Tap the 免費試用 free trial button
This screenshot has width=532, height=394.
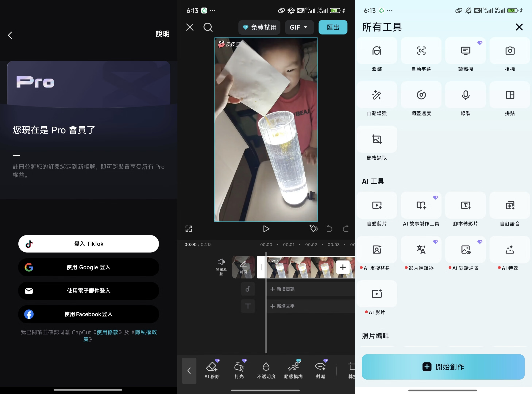coord(259,27)
